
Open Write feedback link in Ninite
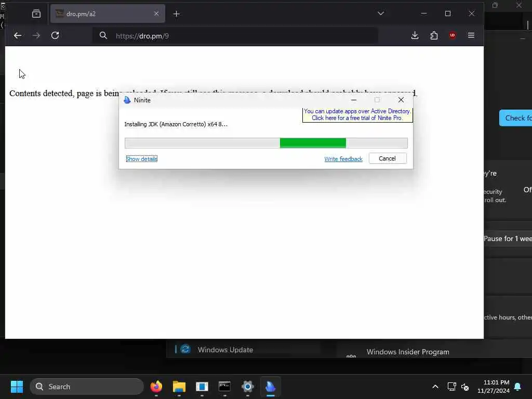(343, 159)
